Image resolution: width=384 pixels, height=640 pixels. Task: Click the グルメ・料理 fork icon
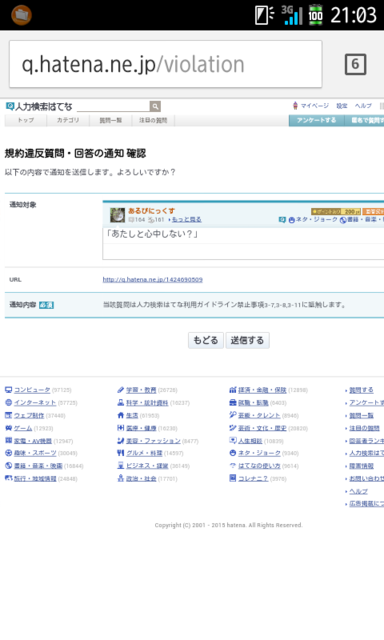coord(120,453)
